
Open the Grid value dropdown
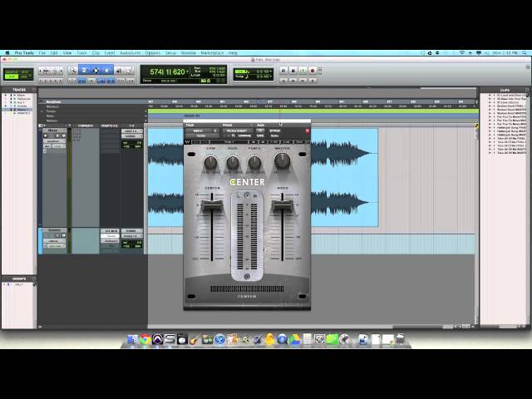click(270, 71)
